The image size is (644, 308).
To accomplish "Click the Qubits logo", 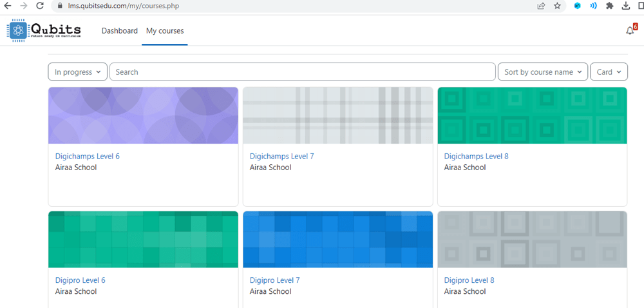I will click(x=45, y=30).
